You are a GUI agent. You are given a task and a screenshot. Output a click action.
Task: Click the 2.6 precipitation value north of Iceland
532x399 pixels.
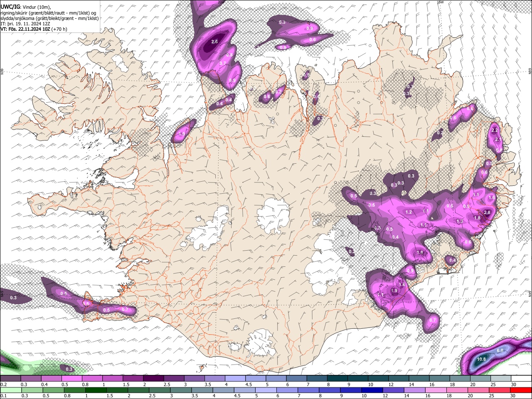[x=214, y=42]
